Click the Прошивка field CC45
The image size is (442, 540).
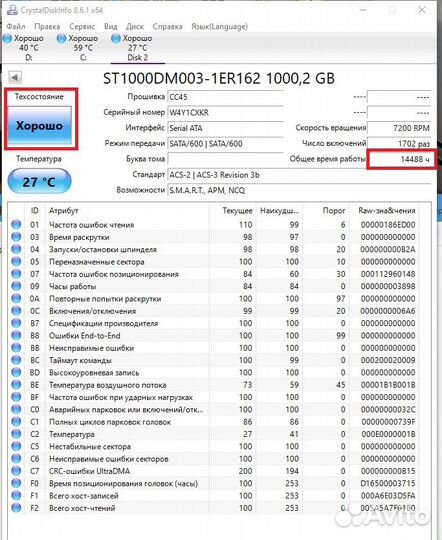pos(225,97)
